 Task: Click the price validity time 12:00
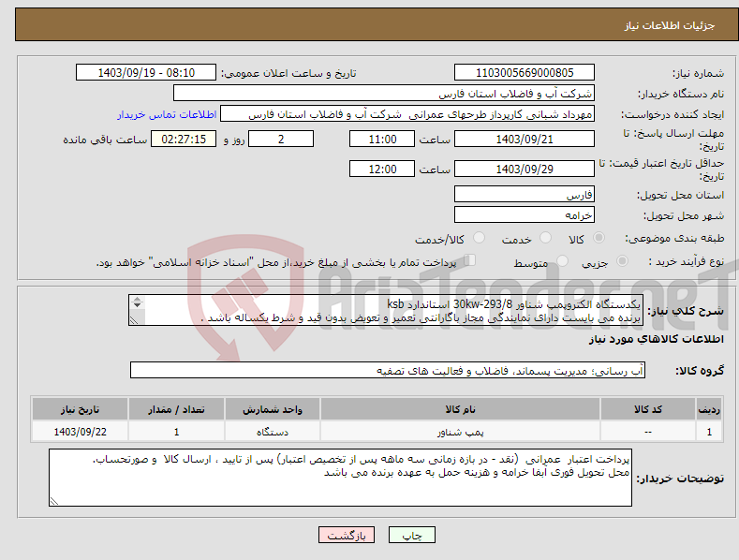click(x=382, y=169)
